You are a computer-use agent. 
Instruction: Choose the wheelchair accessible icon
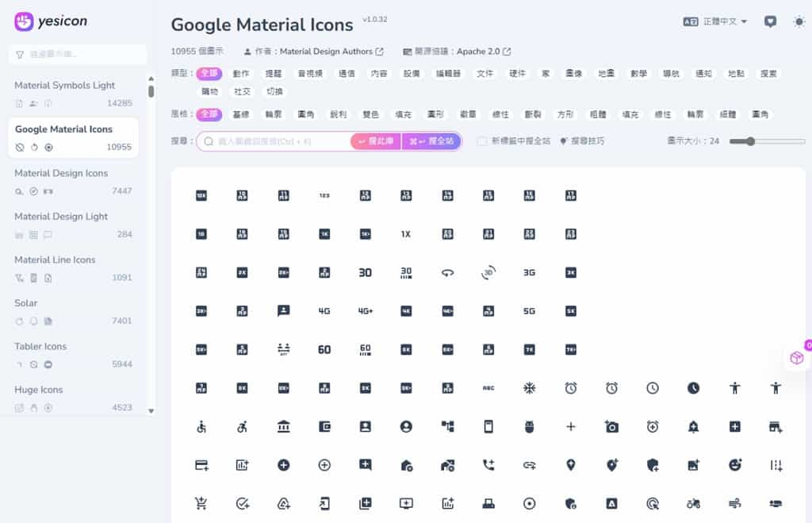click(x=201, y=427)
